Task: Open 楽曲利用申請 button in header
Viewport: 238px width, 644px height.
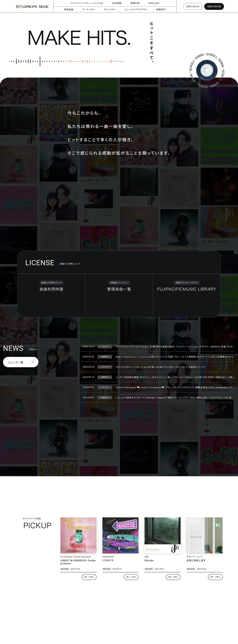Action: (x=214, y=6)
